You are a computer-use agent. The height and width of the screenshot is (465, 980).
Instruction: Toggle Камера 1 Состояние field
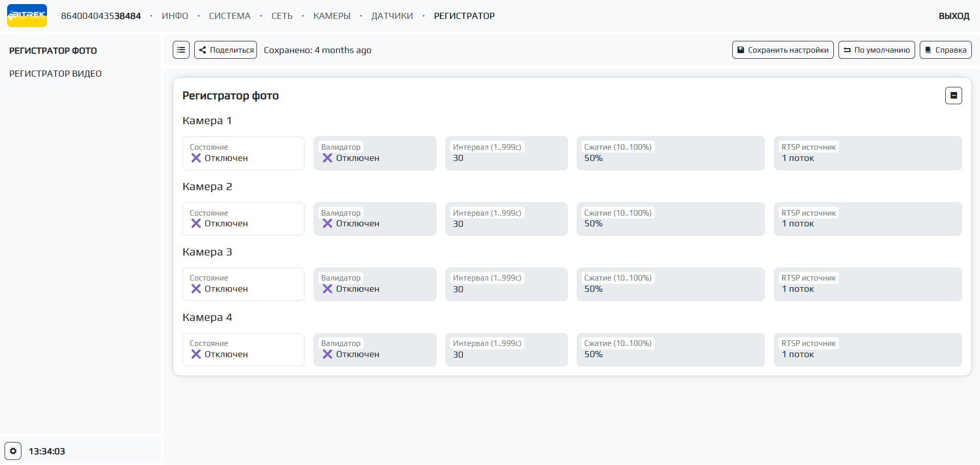pos(243,153)
